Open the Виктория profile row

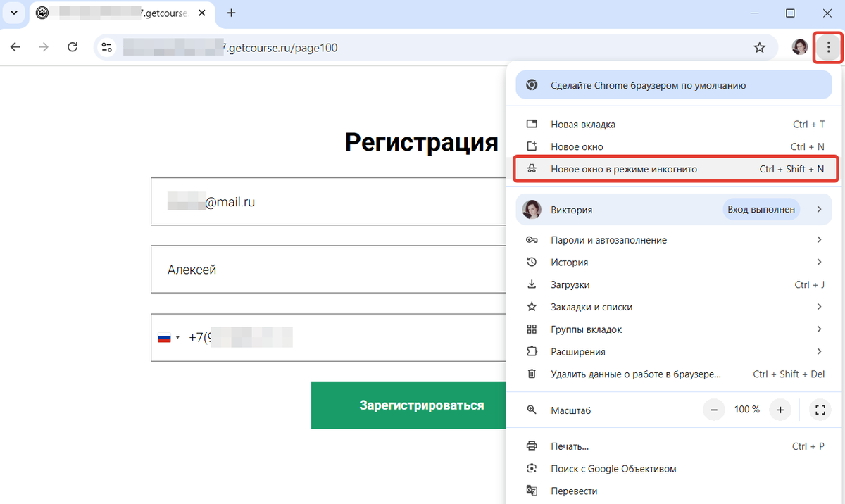pos(675,209)
